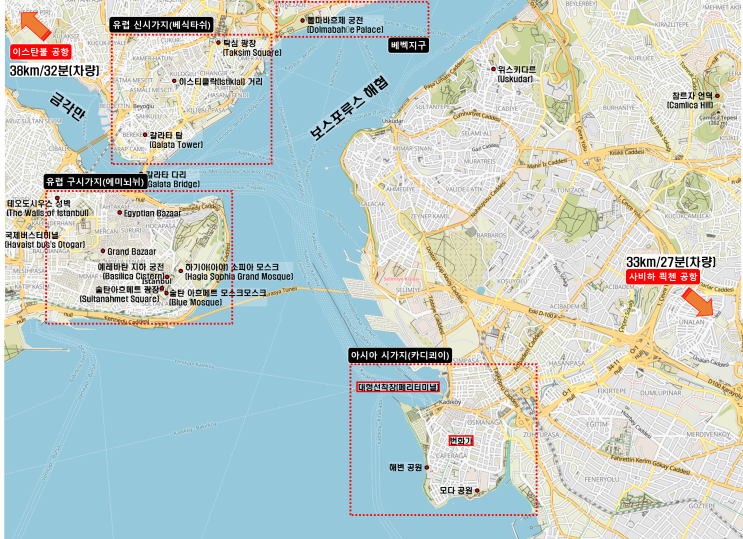This screenshot has width=743, height=539.
Task: Click the orange arrow toward Sabiha Gökçen Airport
Action: pyautogui.click(x=698, y=302)
